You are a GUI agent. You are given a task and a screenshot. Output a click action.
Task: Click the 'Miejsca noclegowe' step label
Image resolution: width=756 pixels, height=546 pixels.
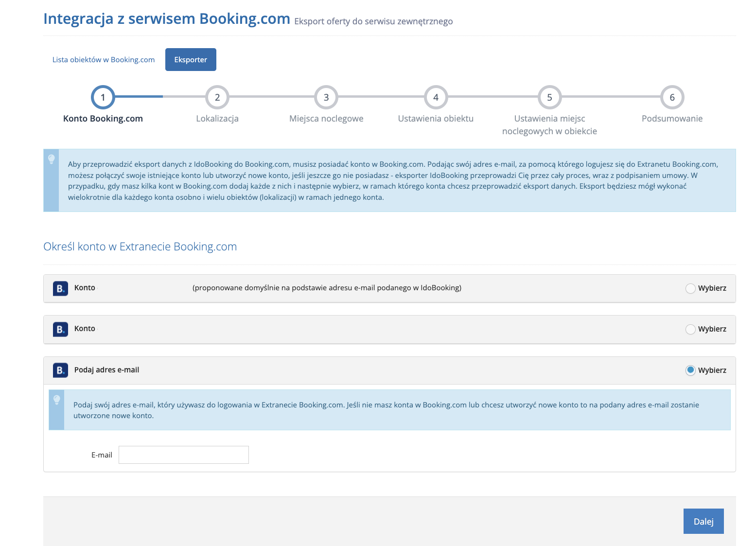326,119
